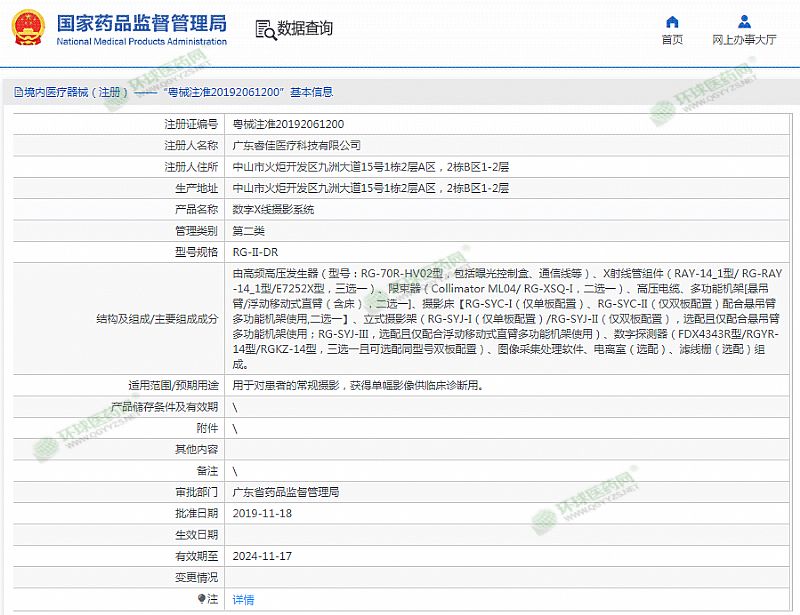Click the expiry date 2024-11-17
Screen dimensions: 800x615
pyautogui.click(x=262, y=556)
